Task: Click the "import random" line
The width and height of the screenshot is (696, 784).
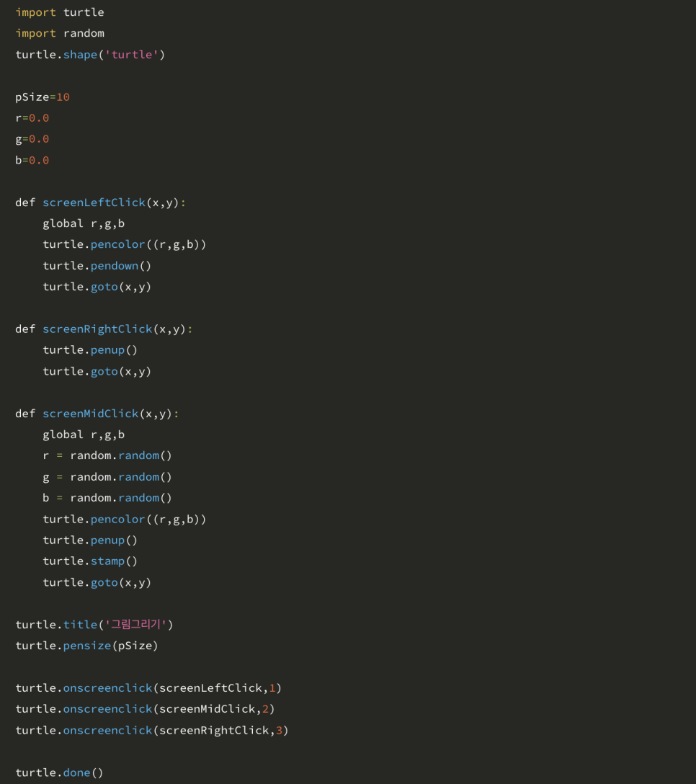Action: 60,33
